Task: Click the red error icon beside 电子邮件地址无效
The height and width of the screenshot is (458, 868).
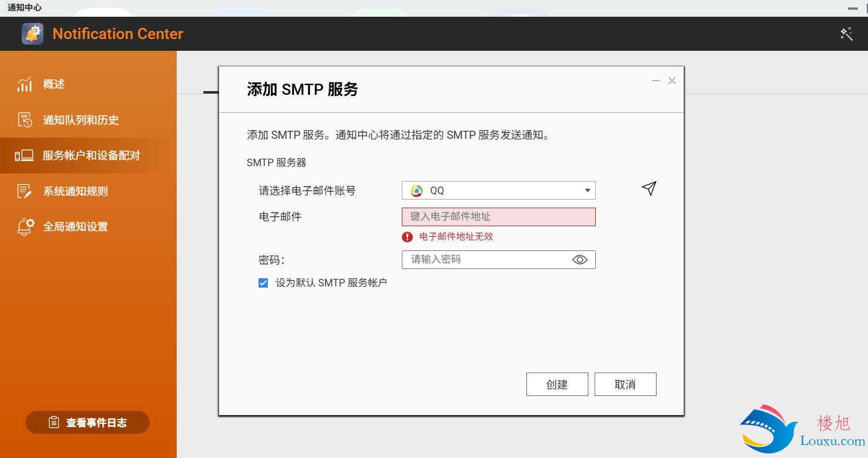Action: click(407, 237)
